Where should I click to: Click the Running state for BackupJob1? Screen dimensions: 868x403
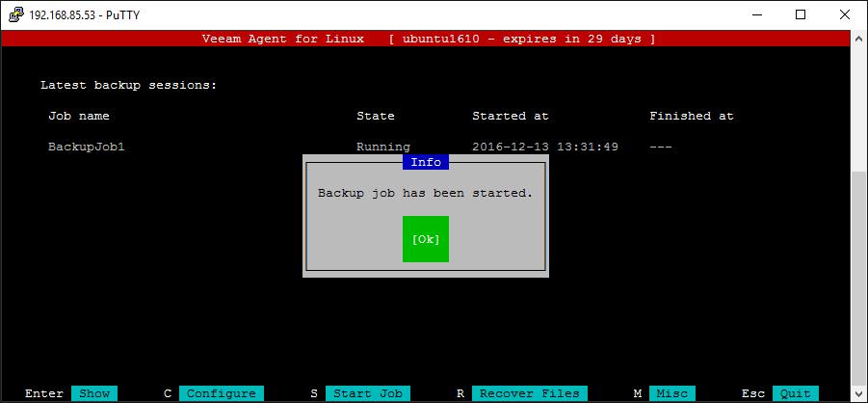pyautogui.click(x=383, y=147)
